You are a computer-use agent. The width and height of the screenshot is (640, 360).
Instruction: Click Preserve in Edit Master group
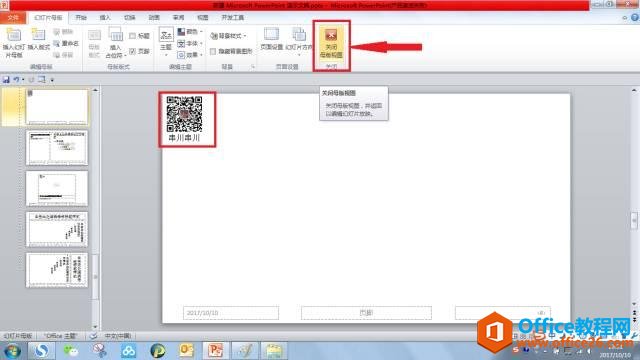[64, 55]
